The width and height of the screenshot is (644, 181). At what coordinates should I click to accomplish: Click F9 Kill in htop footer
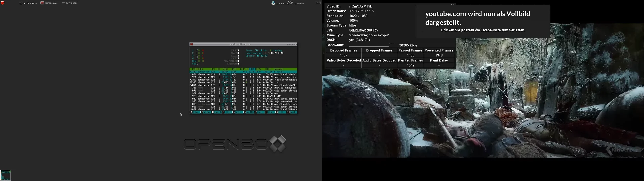coord(280,112)
